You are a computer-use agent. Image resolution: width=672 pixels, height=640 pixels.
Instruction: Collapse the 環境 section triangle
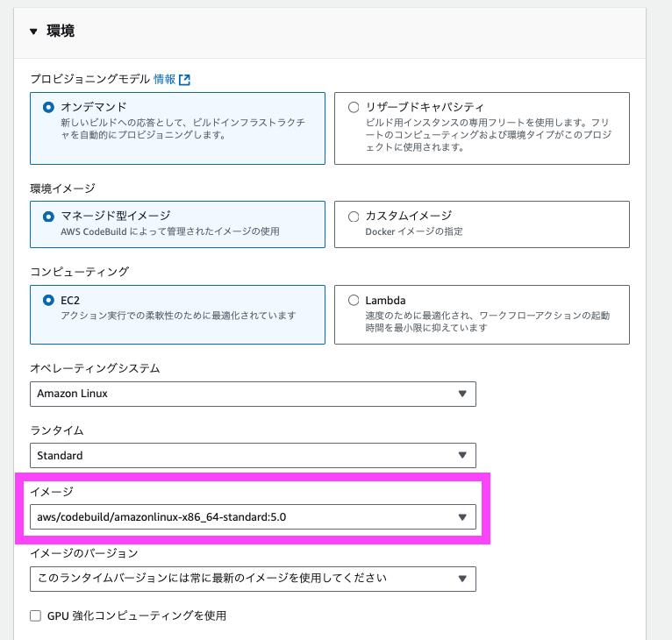33,32
